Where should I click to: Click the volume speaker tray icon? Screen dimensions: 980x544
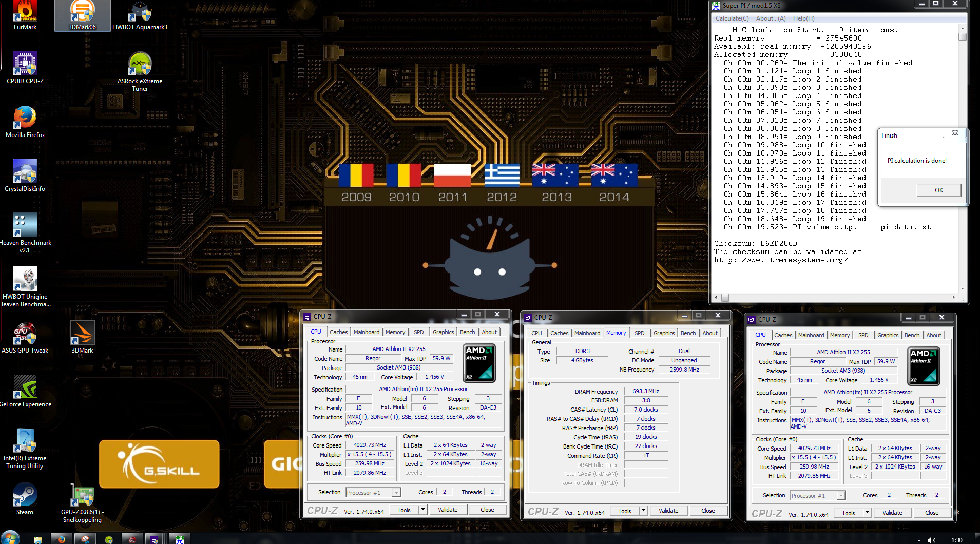[932, 540]
